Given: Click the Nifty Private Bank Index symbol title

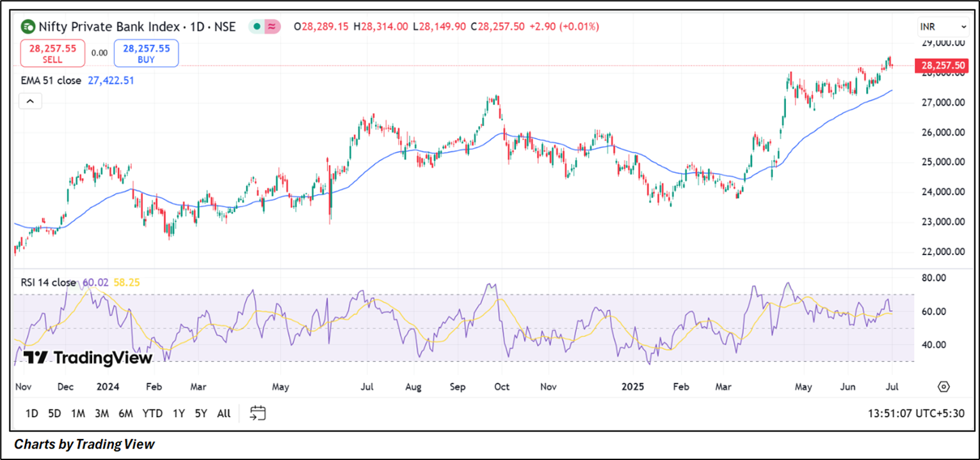Looking at the screenshot, I should click(137, 27).
